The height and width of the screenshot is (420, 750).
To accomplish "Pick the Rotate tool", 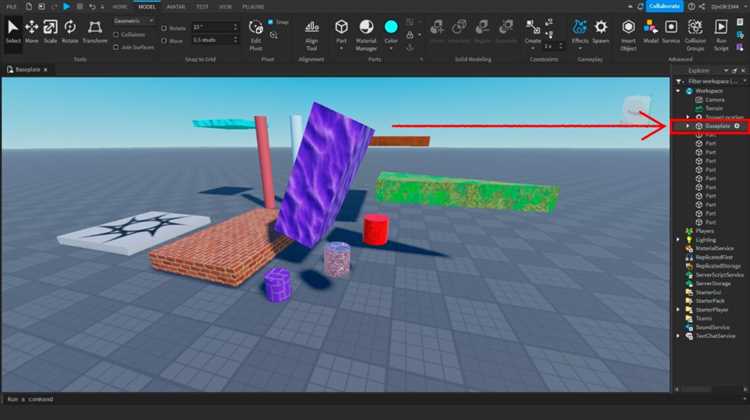I will coord(70,32).
